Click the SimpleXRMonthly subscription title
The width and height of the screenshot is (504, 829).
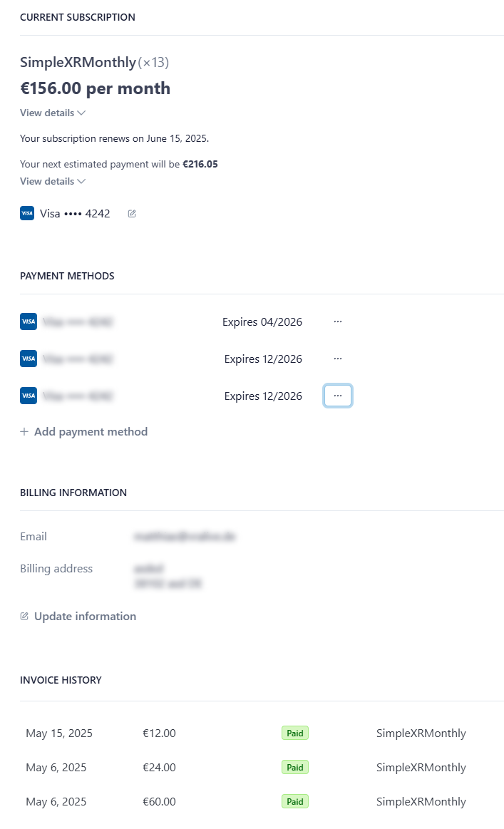pos(78,63)
